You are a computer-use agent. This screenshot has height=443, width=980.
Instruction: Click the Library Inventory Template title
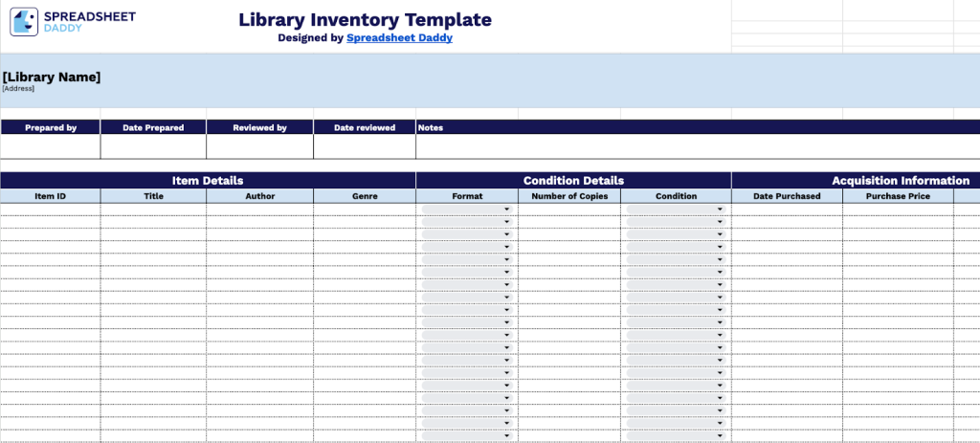[365, 20]
